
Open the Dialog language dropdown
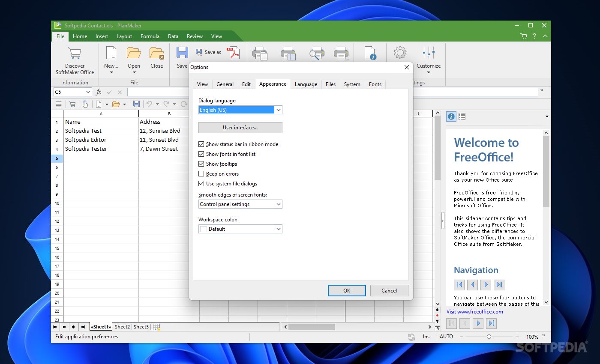click(x=240, y=110)
